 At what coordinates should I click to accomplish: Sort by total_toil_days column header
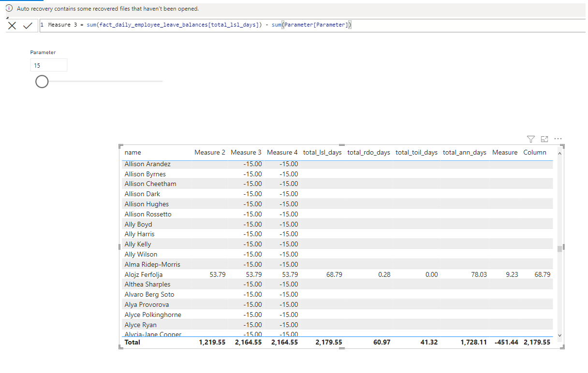[x=416, y=152]
